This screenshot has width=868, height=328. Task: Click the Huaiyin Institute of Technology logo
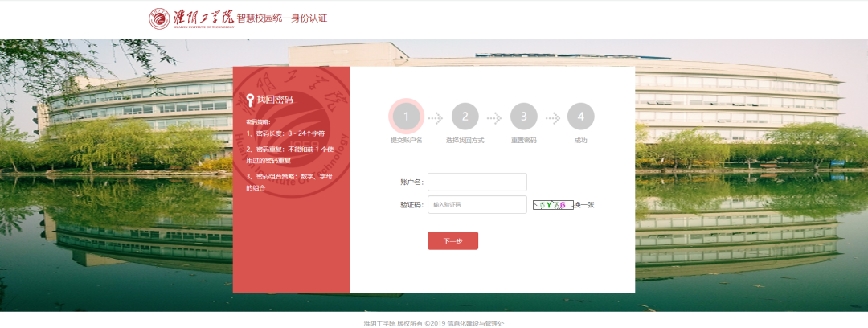pyautogui.click(x=191, y=18)
